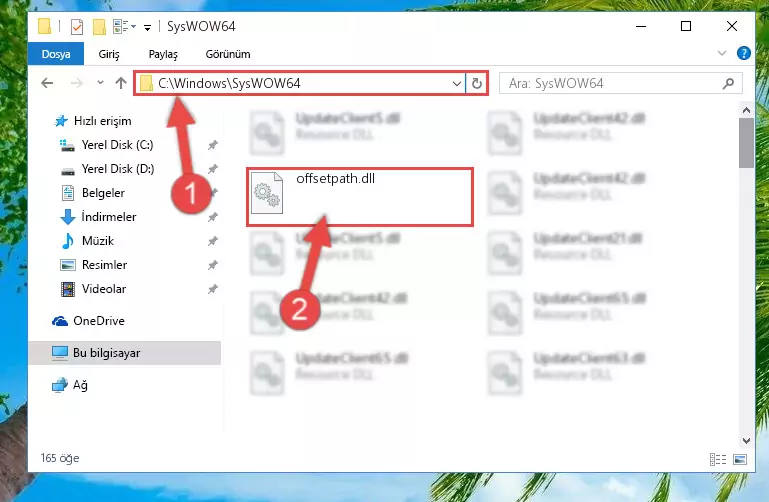The image size is (769, 502).
Task: Select Bu bilgisayar in navigation pane
Action: 125,353
